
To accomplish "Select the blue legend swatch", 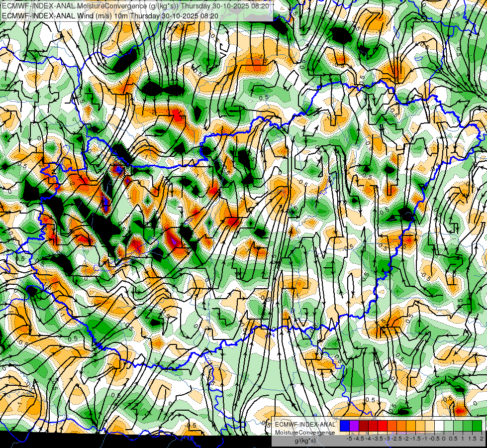I will click(x=345, y=426).
